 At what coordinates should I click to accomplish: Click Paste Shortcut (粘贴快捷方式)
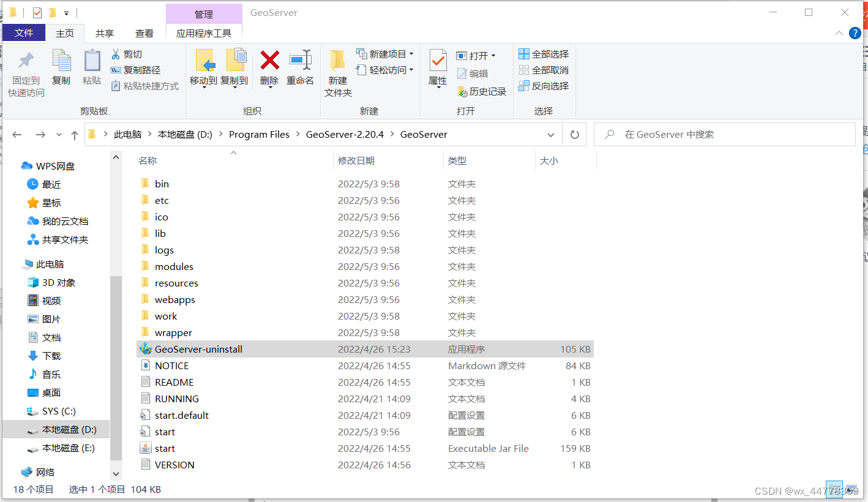[x=145, y=86]
